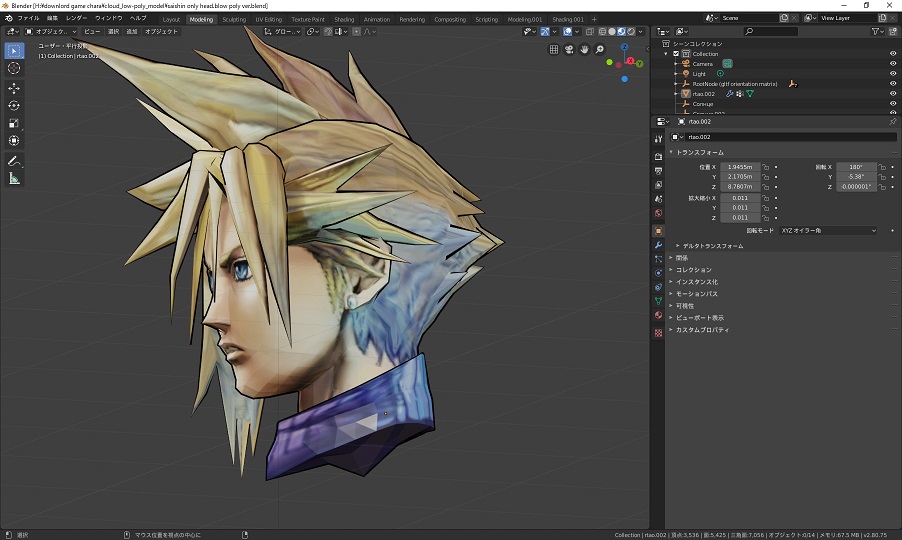Open the File (ファイル) menu
Viewport: 902px width, 540px height.
point(28,18)
